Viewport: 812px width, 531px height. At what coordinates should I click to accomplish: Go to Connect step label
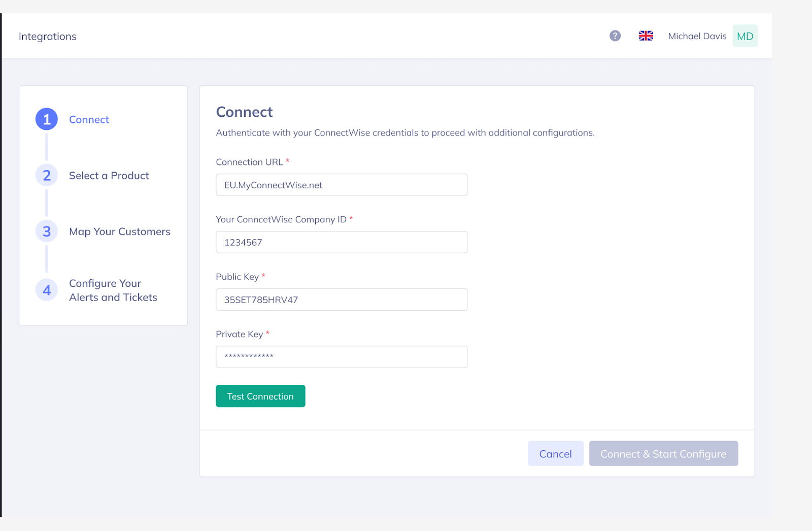pyautogui.click(x=89, y=120)
